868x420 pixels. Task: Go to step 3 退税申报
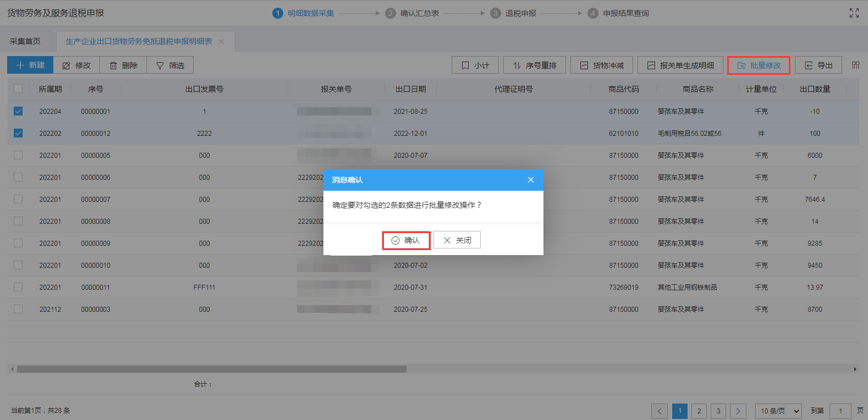pyautogui.click(x=514, y=13)
